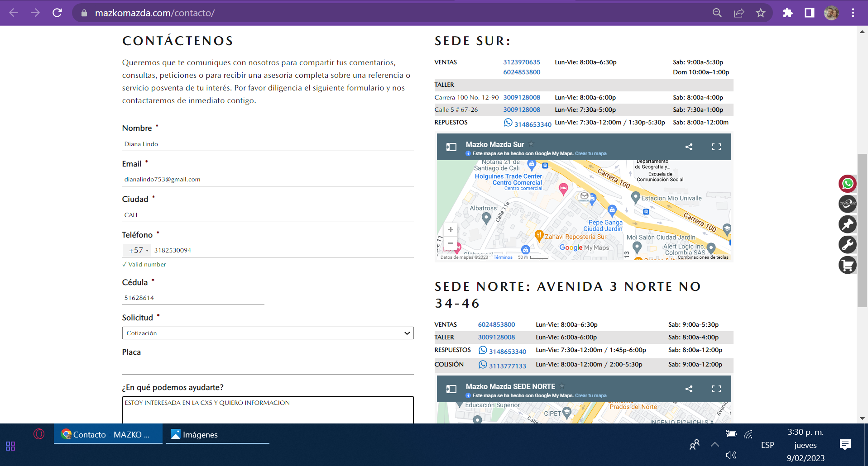This screenshot has height=466, width=868.
Task: Click Sede Sur ventas number 6024853800
Action: 522,72
